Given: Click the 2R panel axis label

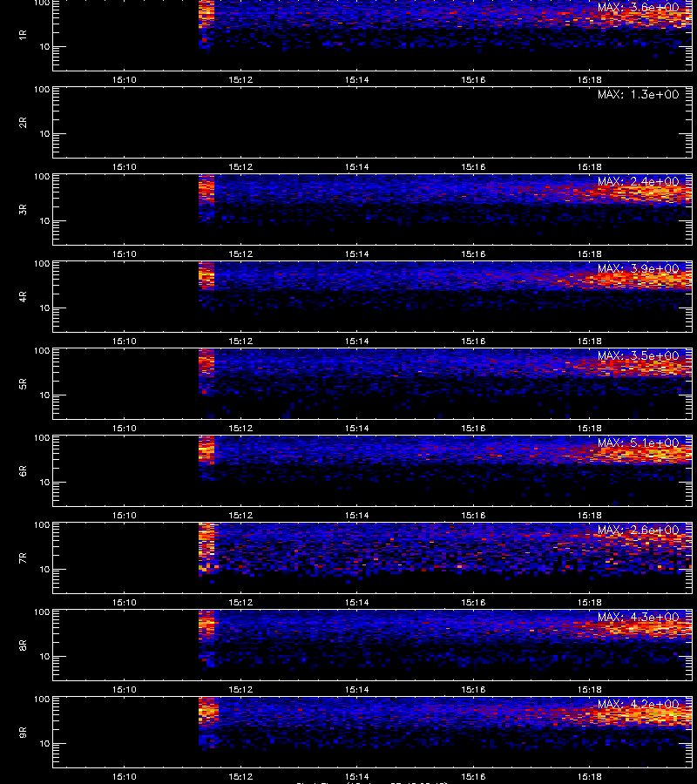Looking at the screenshot, I should (x=23, y=123).
